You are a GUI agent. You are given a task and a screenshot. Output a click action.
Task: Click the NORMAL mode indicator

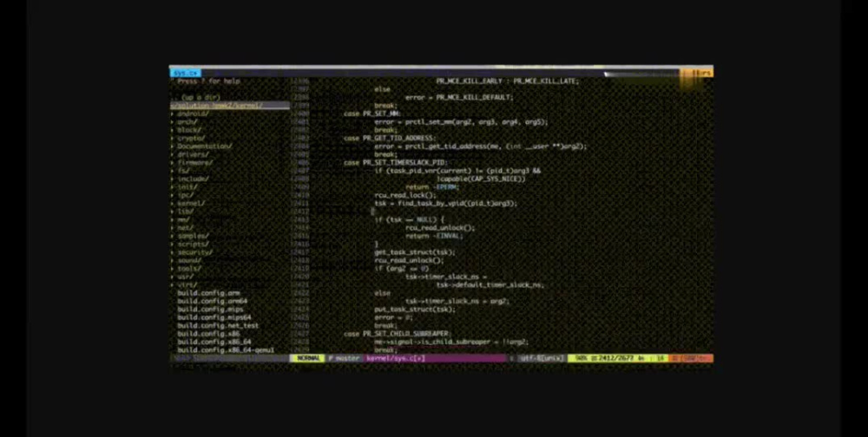(x=308, y=358)
